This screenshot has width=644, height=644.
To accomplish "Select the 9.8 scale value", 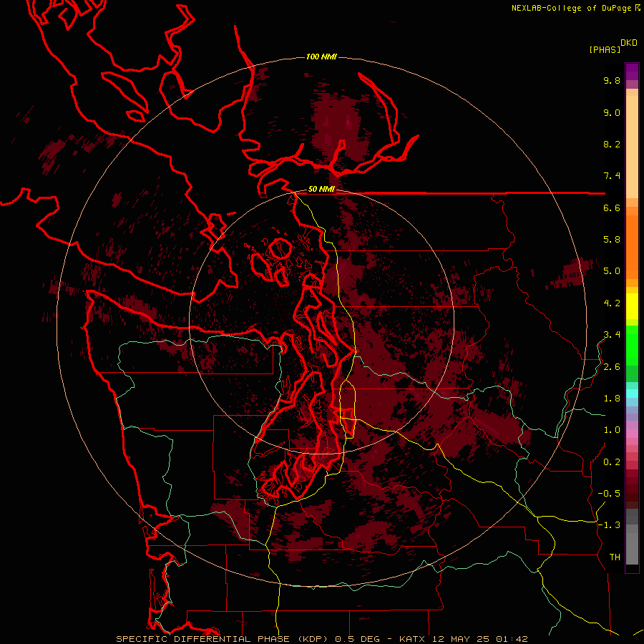I will (612, 80).
